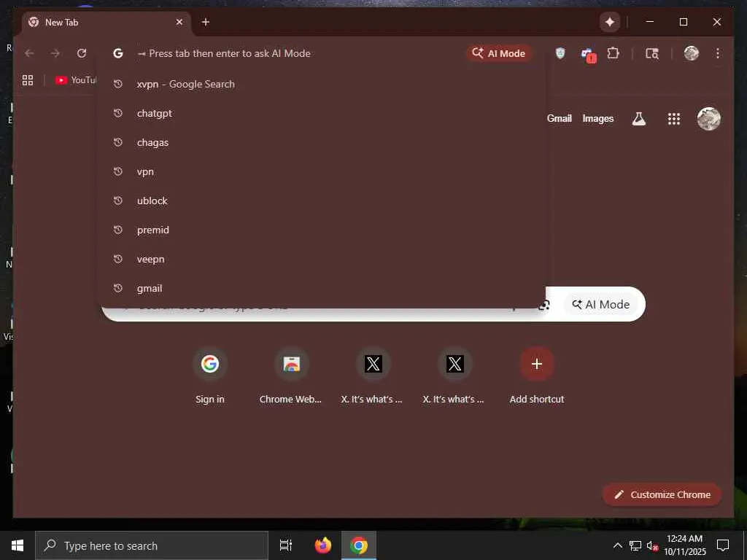Image resolution: width=747 pixels, height=560 pixels.
Task: Select the premid suggestion
Action: click(x=322, y=230)
